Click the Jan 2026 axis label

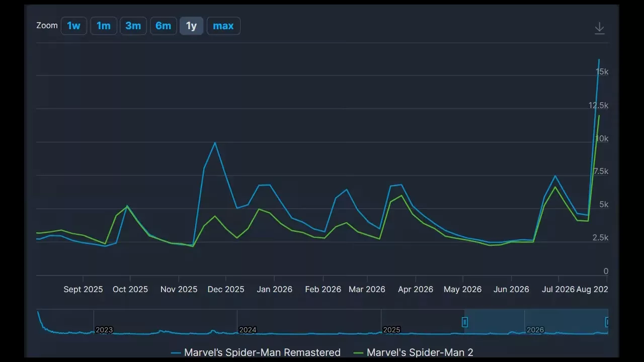tap(274, 289)
